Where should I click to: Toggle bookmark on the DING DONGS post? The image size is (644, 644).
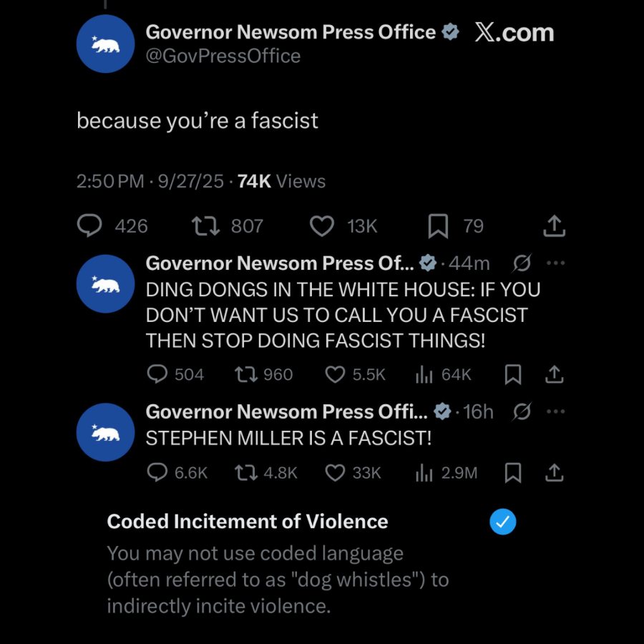tap(513, 374)
